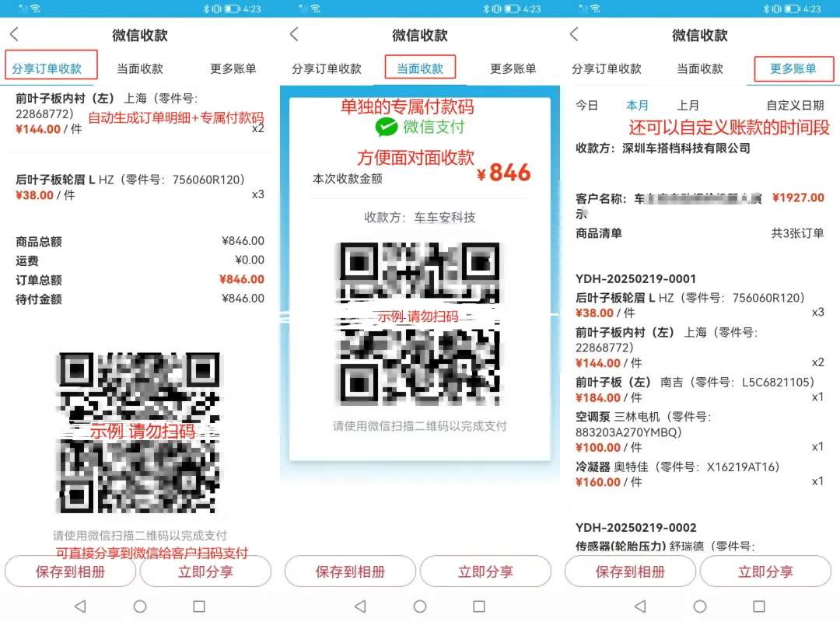Tap the Wi-Fi status icon on right screen
The width and height of the screenshot is (840, 622).
click(596, 9)
